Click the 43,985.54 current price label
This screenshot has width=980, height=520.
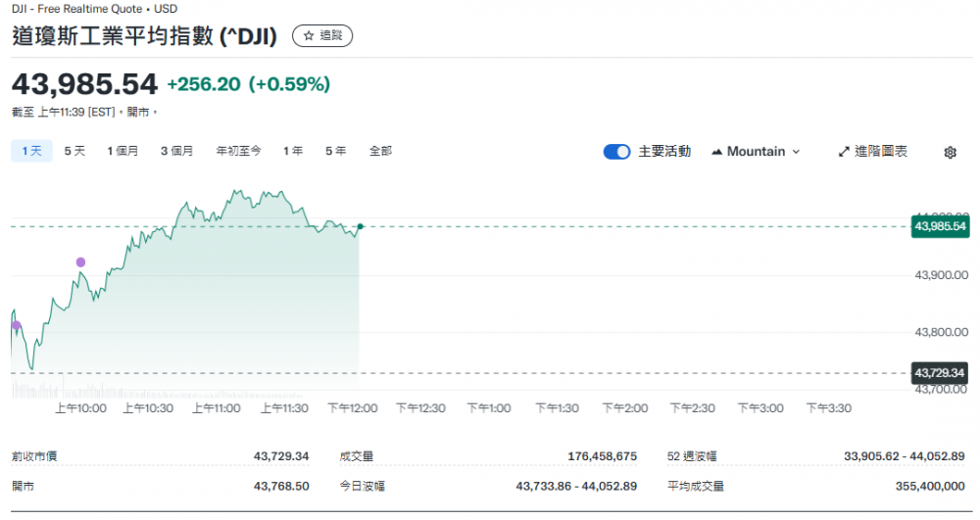(940, 226)
